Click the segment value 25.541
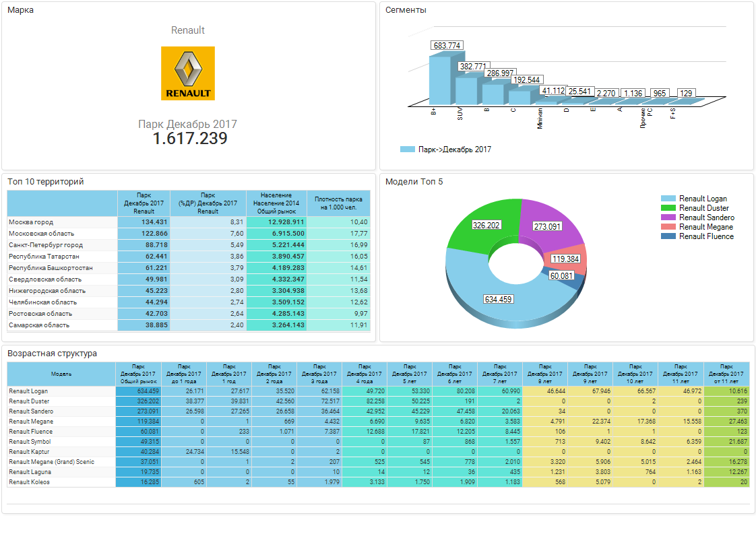Viewport: 756px width, 534px height. (579, 91)
